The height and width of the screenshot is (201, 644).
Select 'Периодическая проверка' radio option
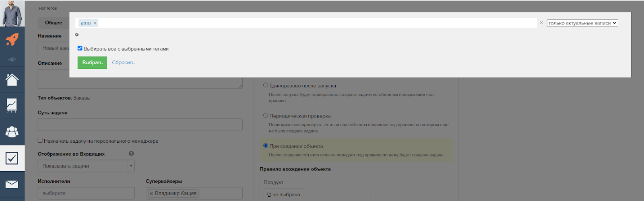[266, 115]
